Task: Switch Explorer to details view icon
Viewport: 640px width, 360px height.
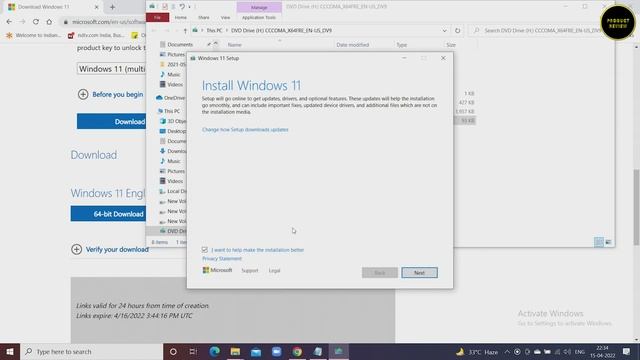Action: 599,242
